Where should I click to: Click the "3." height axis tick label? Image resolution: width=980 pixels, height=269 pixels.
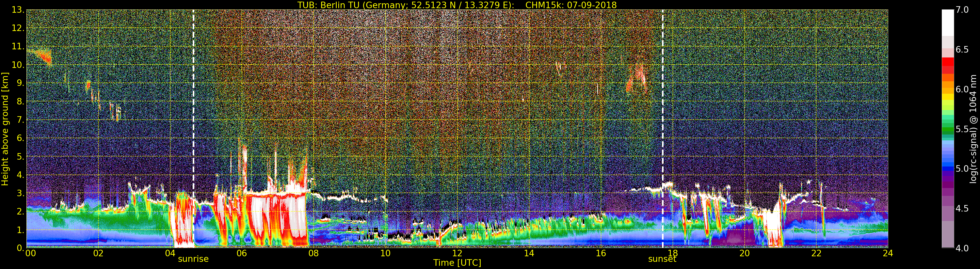pos(20,193)
